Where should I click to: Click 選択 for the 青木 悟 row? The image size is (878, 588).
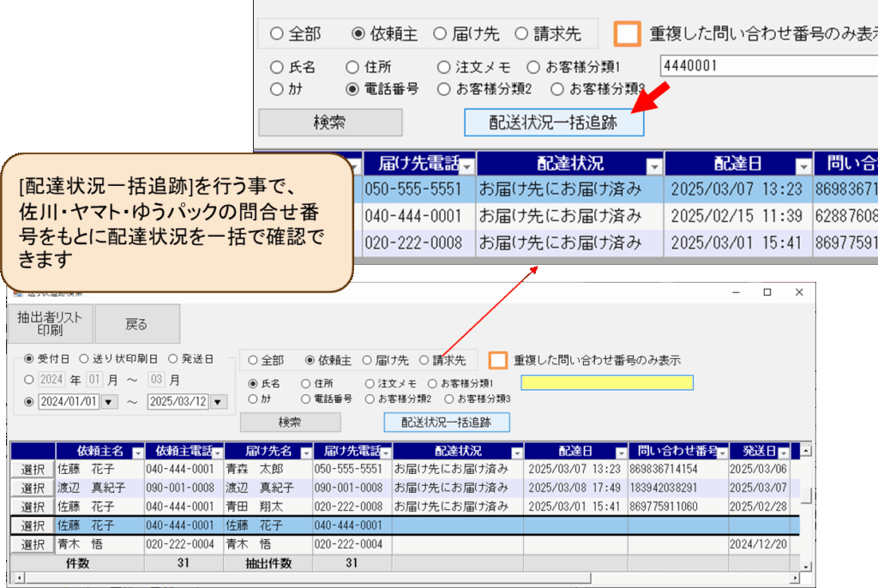click(33, 544)
